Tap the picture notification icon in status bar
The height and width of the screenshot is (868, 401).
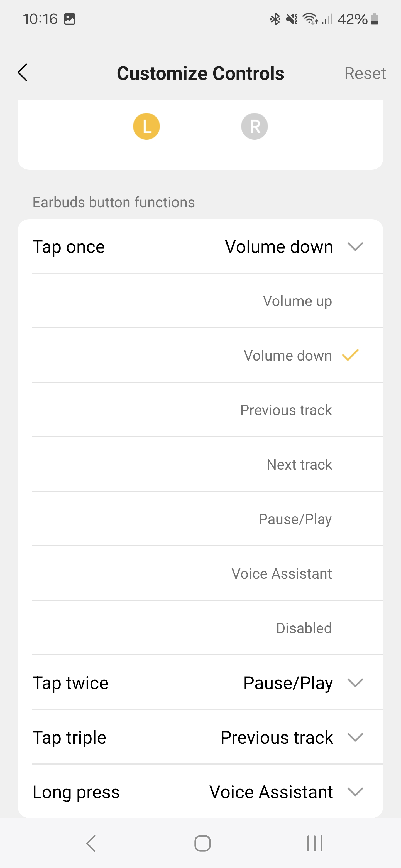pyautogui.click(x=70, y=19)
